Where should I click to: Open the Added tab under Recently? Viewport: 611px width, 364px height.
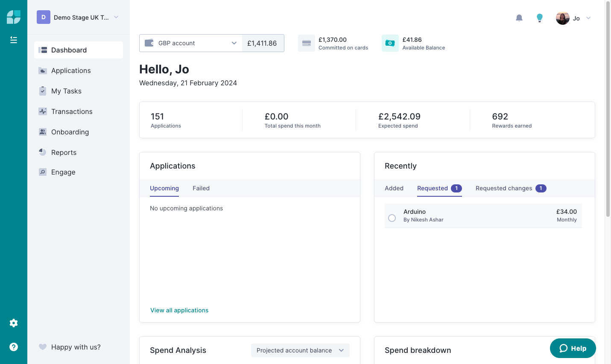click(x=394, y=188)
